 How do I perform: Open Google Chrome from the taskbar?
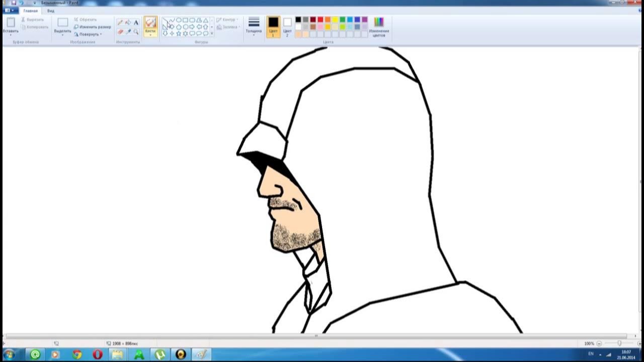(x=76, y=354)
